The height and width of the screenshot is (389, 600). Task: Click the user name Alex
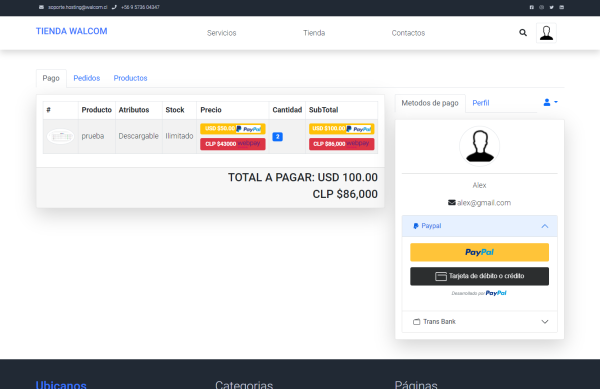click(479, 185)
